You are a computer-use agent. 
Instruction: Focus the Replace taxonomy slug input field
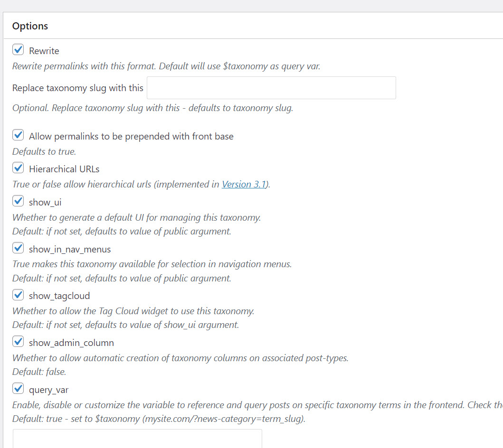271,88
